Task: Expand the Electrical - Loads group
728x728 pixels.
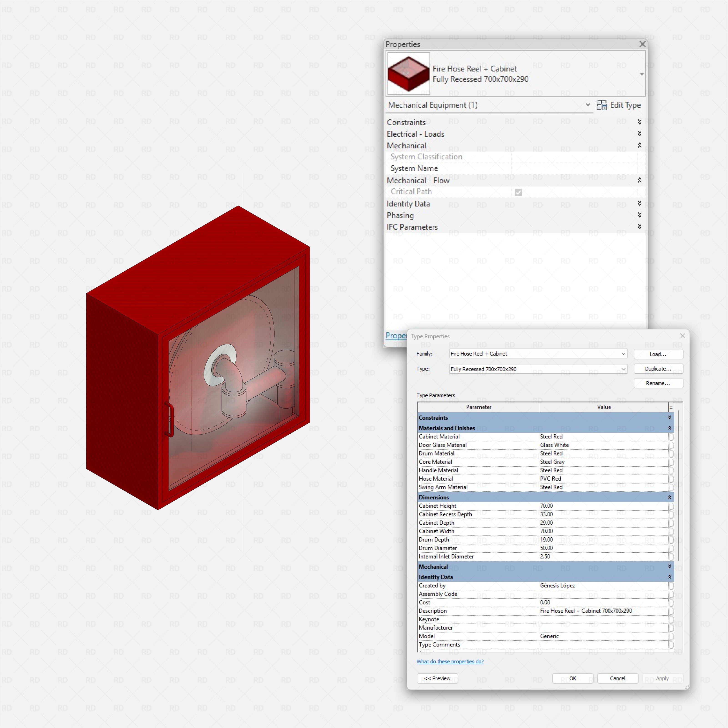Action: coord(640,133)
